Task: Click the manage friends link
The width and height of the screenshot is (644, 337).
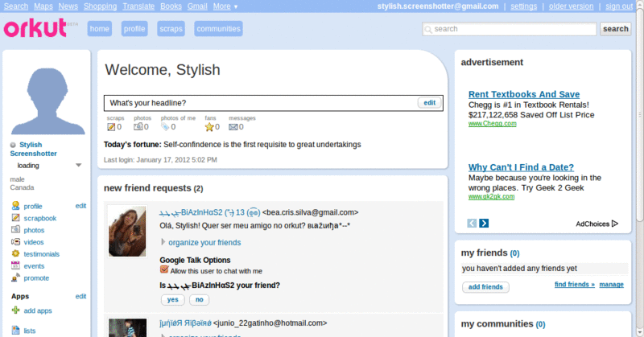Action: point(611,285)
